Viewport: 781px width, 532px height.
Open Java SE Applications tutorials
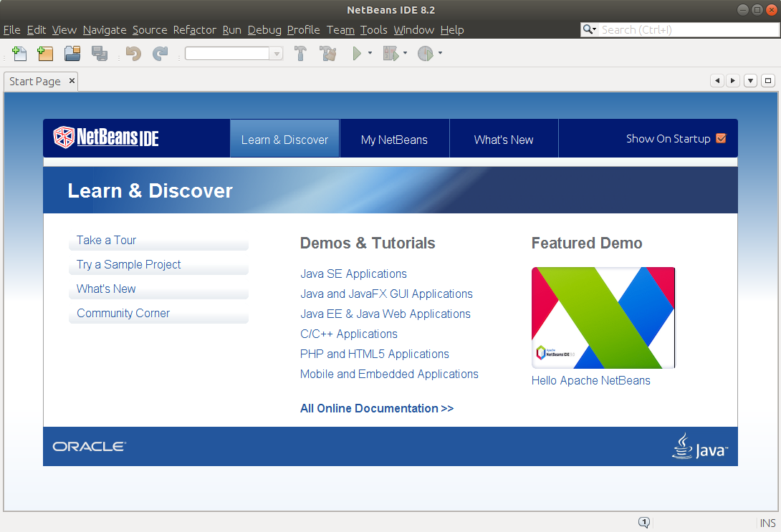tap(354, 274)
